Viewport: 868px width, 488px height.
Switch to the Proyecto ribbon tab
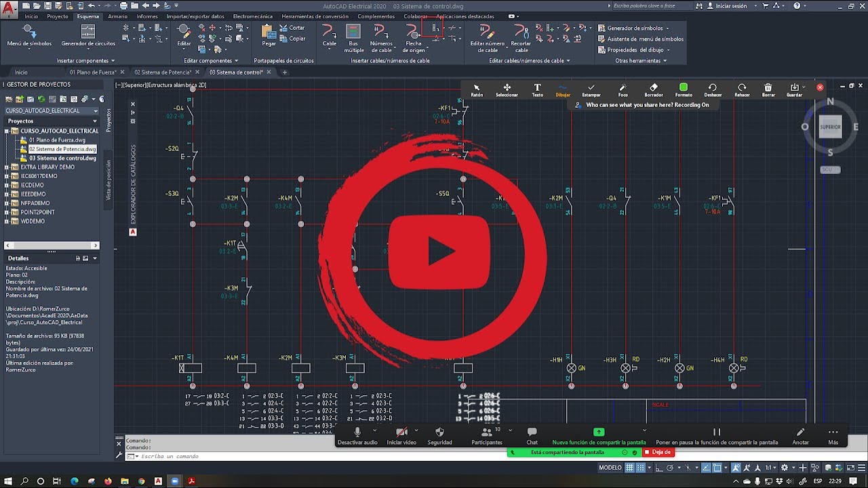click(58, 16)
